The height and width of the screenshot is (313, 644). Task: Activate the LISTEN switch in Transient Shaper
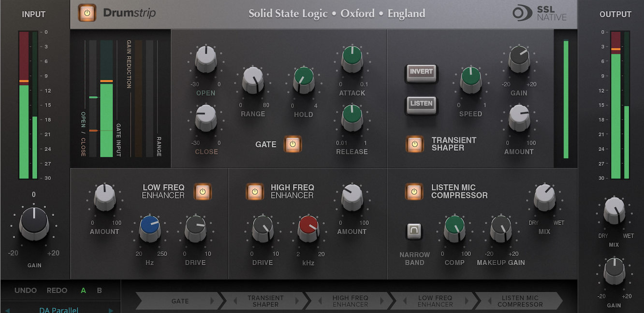tap(421, 104)
